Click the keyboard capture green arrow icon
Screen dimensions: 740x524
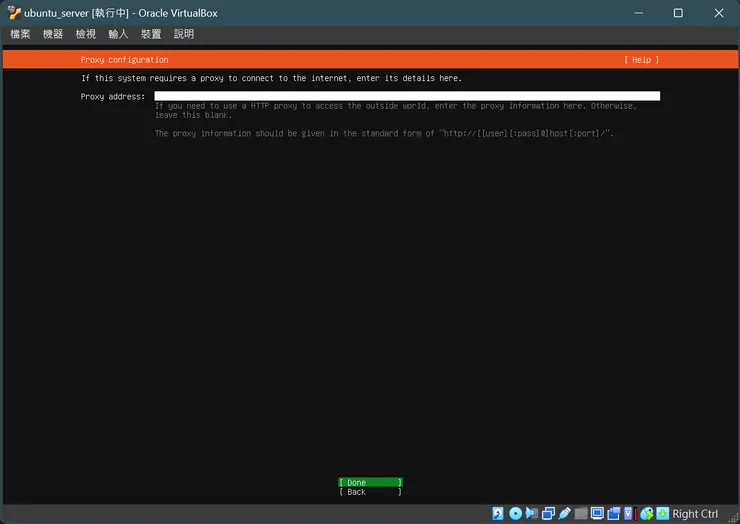[663, 513]
